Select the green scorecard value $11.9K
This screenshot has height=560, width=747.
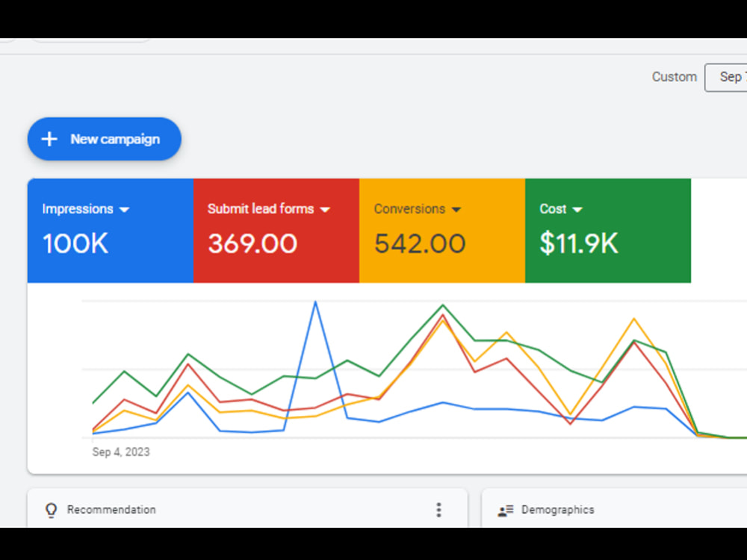[x=579, y=243]
